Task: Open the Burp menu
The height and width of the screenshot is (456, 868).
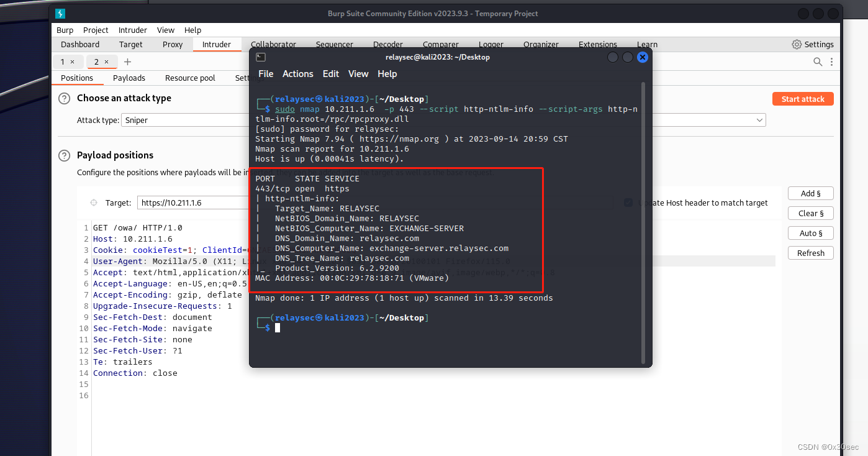Action: pos(65,30)
